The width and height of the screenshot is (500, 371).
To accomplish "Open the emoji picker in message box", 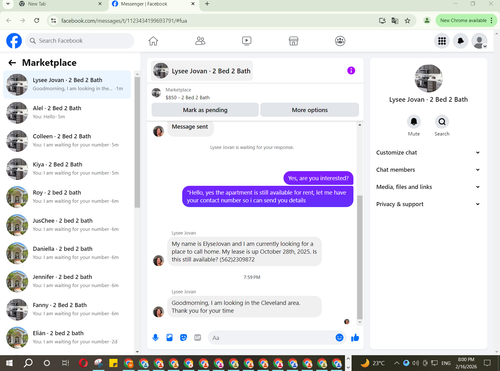I will (x=339, y=338).
